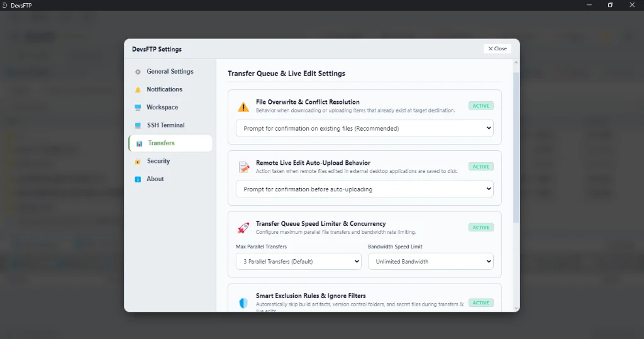Click the Speed Limiter rocket icon
This screenshot has height=339, width=644.
click(243, 228)
